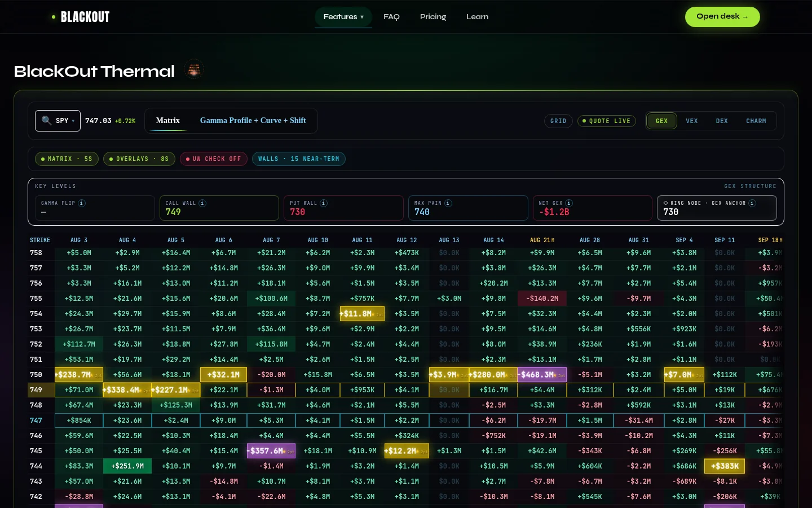
Task: Switch metric to CHARM
Action: (x=756, y=121)
